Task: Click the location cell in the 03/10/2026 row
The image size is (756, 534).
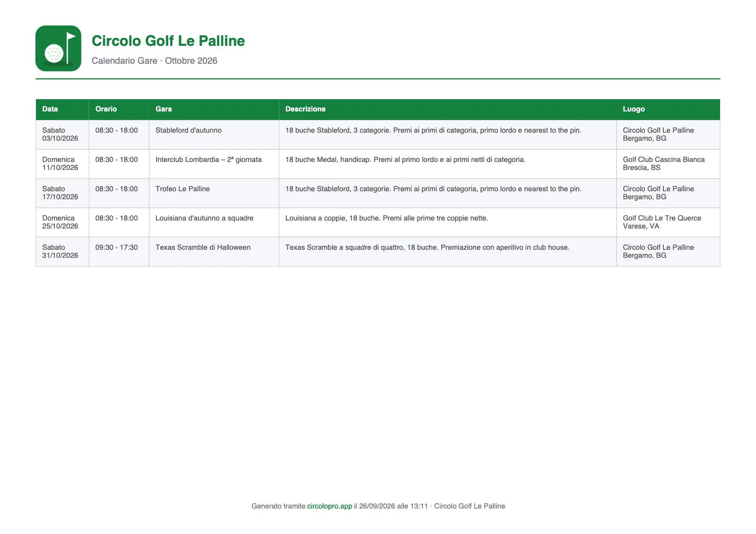Action: [668, 135]
